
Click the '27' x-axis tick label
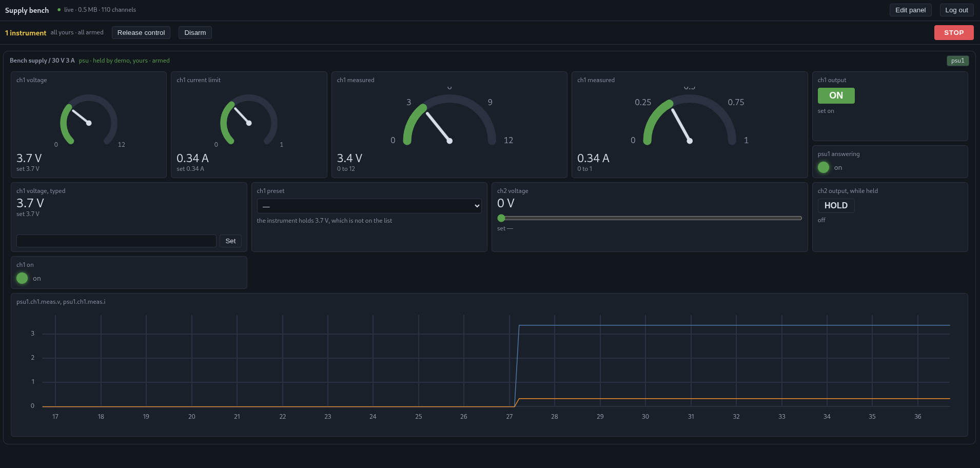[x=509, y=417]
